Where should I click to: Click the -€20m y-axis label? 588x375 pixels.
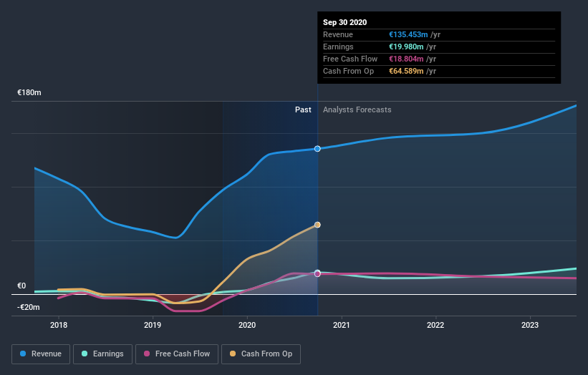(29, 307)
